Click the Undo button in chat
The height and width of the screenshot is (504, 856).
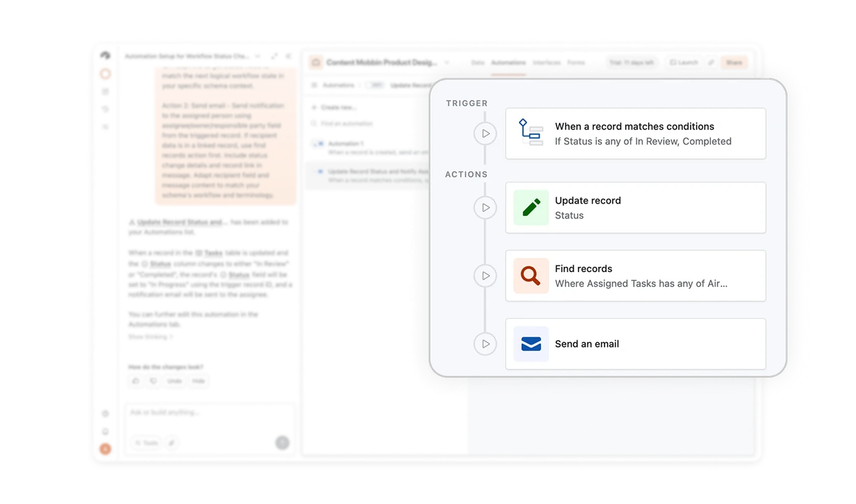pos(175,381)
